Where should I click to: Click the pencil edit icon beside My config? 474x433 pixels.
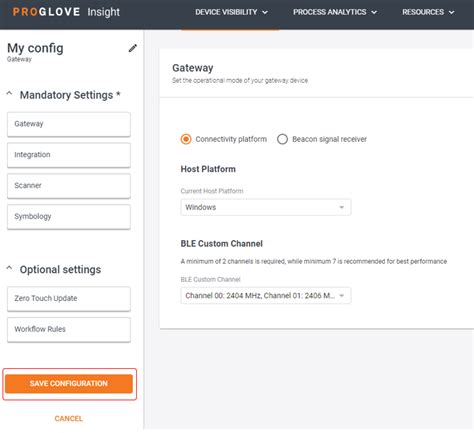coord(133,48)
